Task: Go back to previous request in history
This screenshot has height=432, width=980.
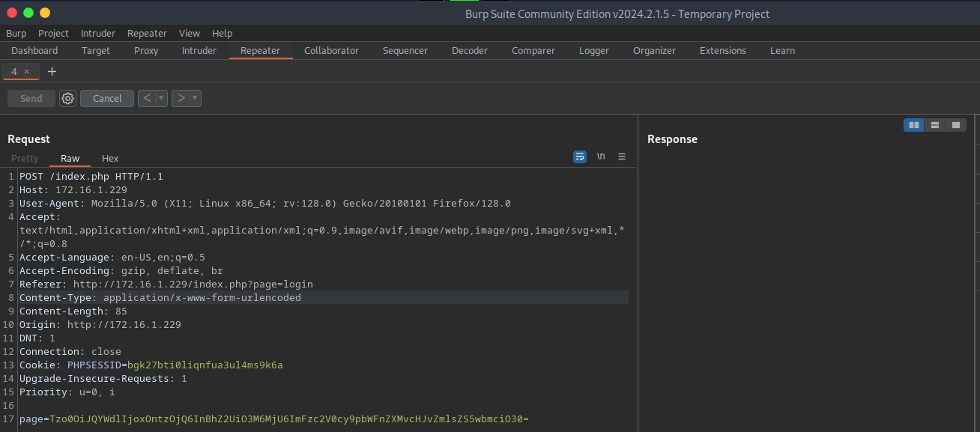Action: [x=146, y=98]
